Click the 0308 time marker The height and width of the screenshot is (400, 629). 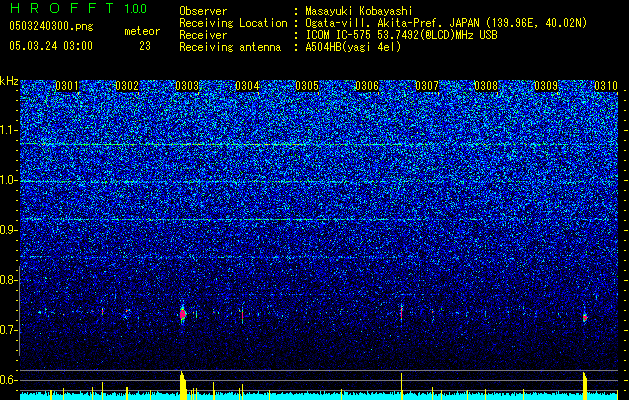tap(486, 86)
